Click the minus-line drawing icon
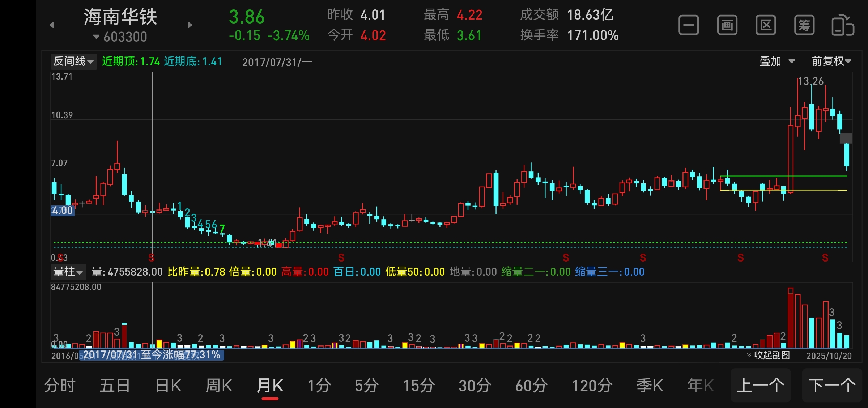 point(689,25)
